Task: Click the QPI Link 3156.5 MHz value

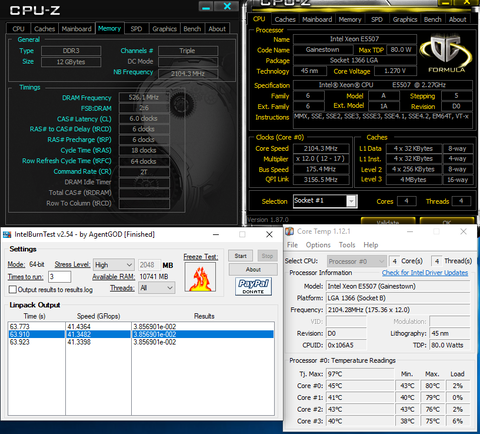Action: click(321, 180)
